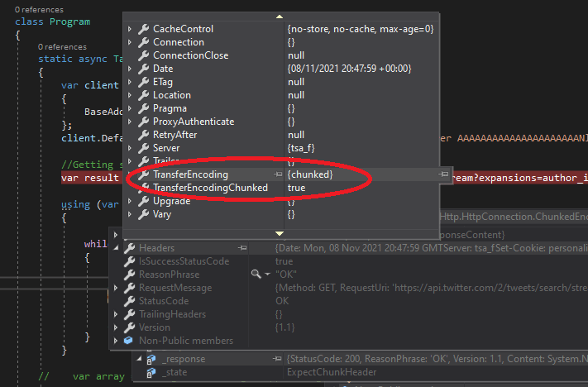Select the ETag null value
The image size is (588, 387).
[296, 82]
